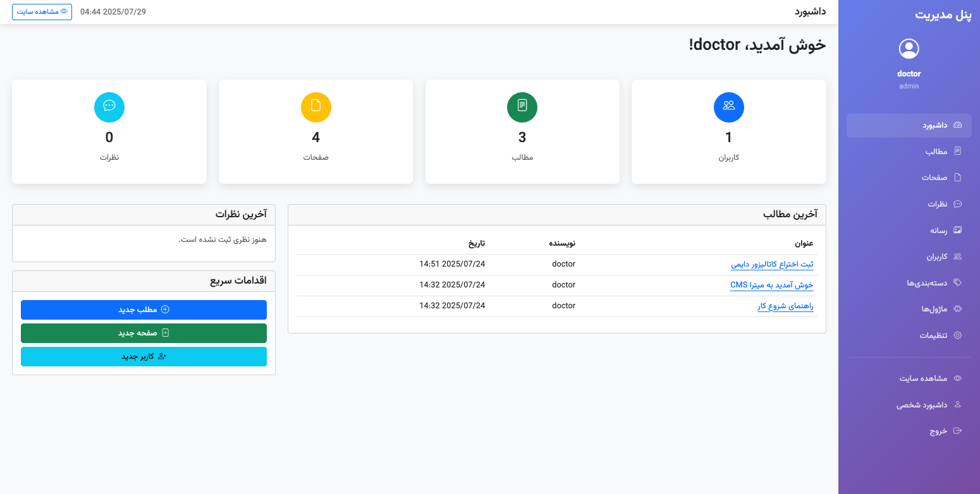Click the tag icon beside دسته‌بندی‌ها
This screenshot has height=494, width=980.
click(957, 282)
